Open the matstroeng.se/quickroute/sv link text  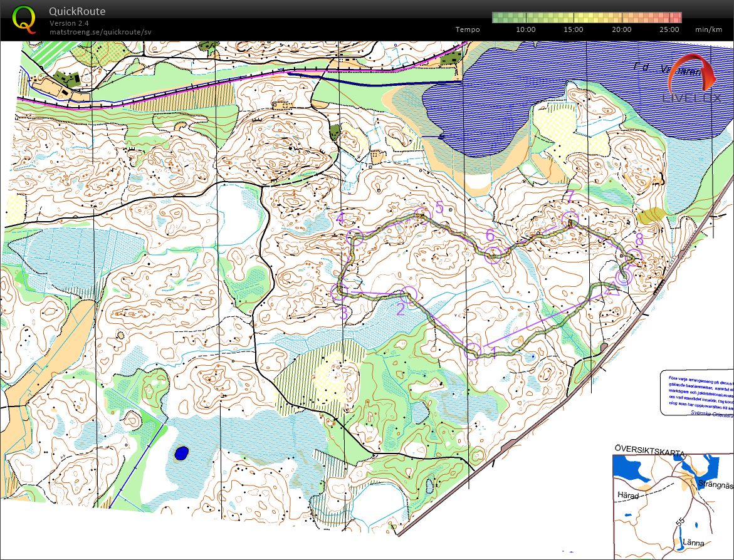[100, 32]
